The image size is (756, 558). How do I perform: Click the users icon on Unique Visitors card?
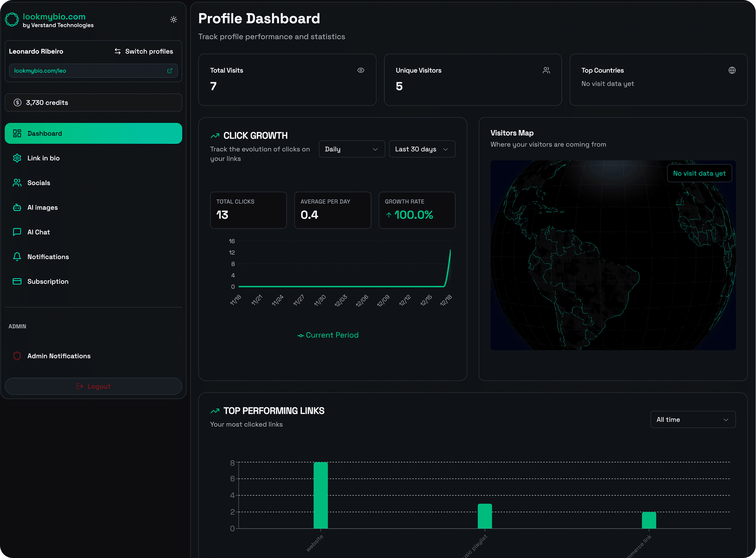point(546,70)
